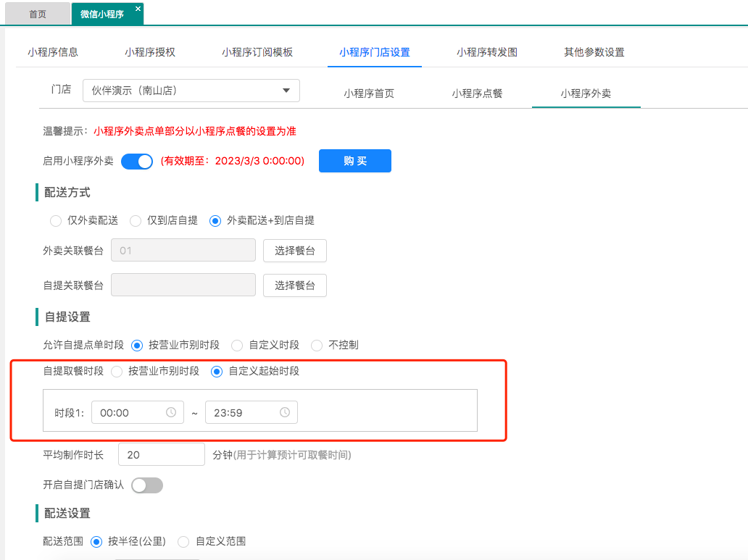Select 按营业市别时段 for 自提取餐时段

(x=117, y=372)
